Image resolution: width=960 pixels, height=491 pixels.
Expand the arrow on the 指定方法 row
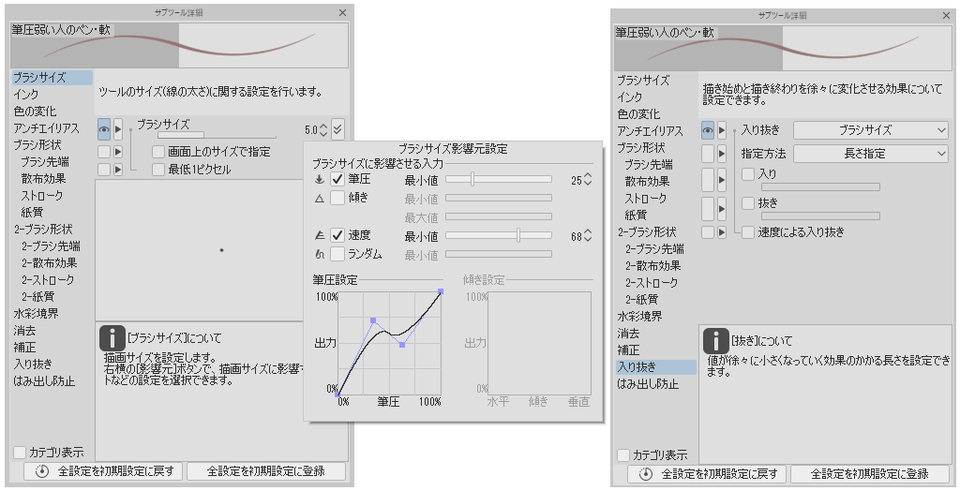click(722, 154)
